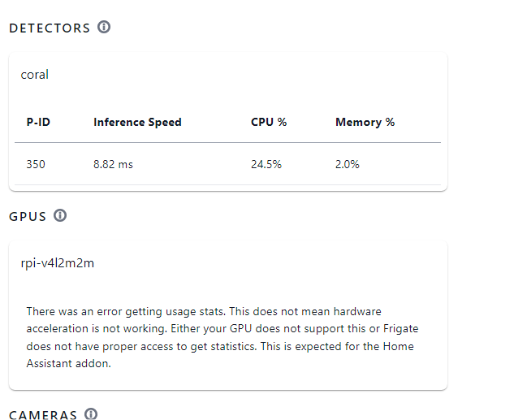Click the P-ID column header
Viewport: 527px width, 420px height.
pyautogui.click(x=38, y=122)
